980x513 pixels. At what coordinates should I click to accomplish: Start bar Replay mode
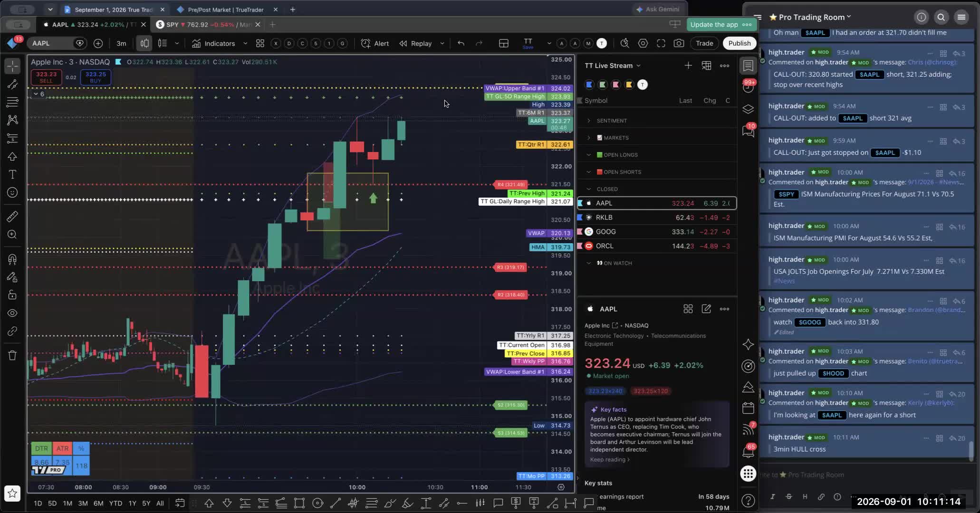pos(415,43)
